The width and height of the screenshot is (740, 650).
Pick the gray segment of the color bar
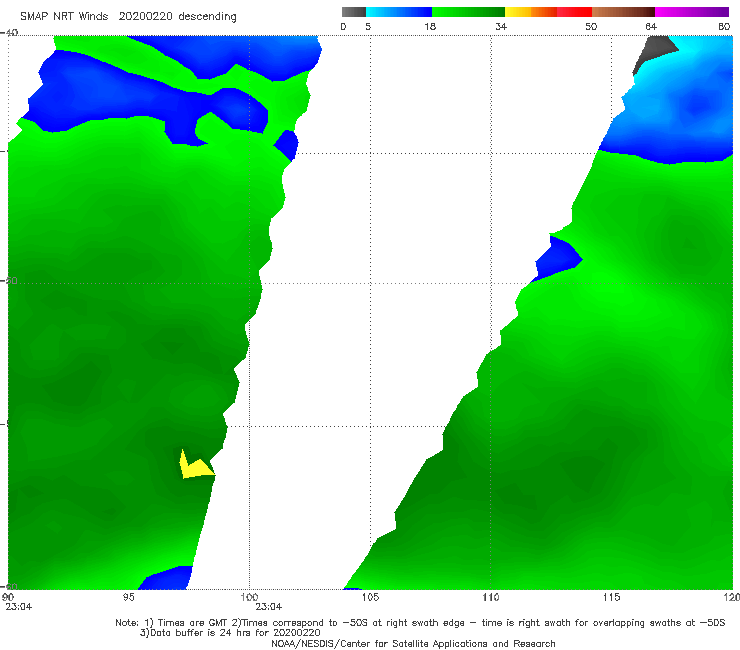(354, 12)
